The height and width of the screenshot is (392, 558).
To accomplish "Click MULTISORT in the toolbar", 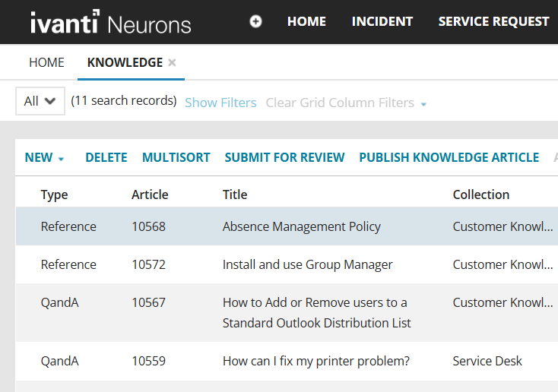I will [x=176, y=157].
